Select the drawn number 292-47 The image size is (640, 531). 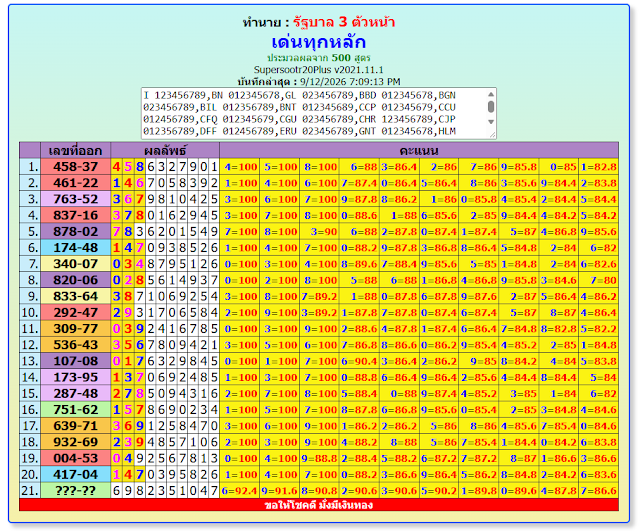(76, 312)
